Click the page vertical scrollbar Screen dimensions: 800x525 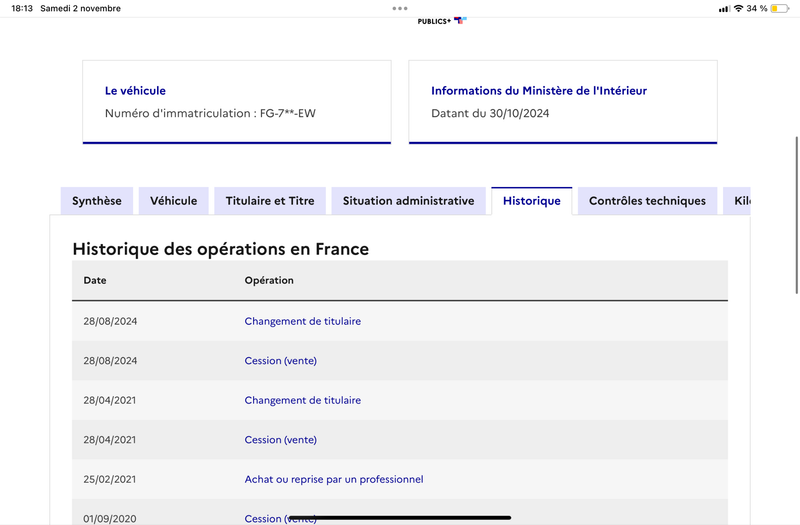pos(796,215)
